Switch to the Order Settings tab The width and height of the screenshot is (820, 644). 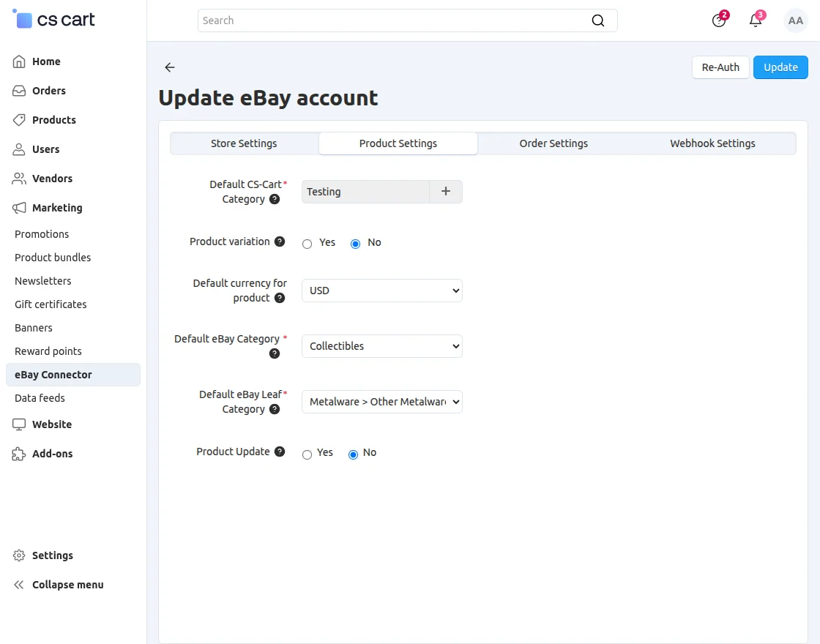coord(553,143)
